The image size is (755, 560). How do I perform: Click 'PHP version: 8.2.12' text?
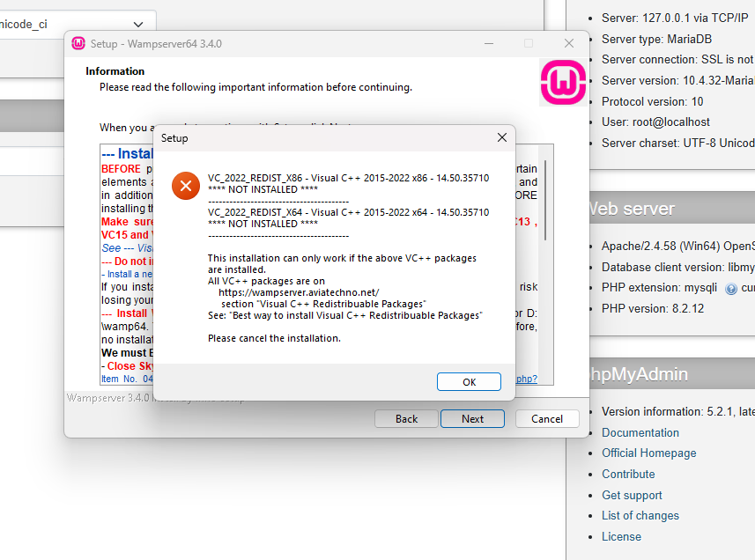coord(653,308)
